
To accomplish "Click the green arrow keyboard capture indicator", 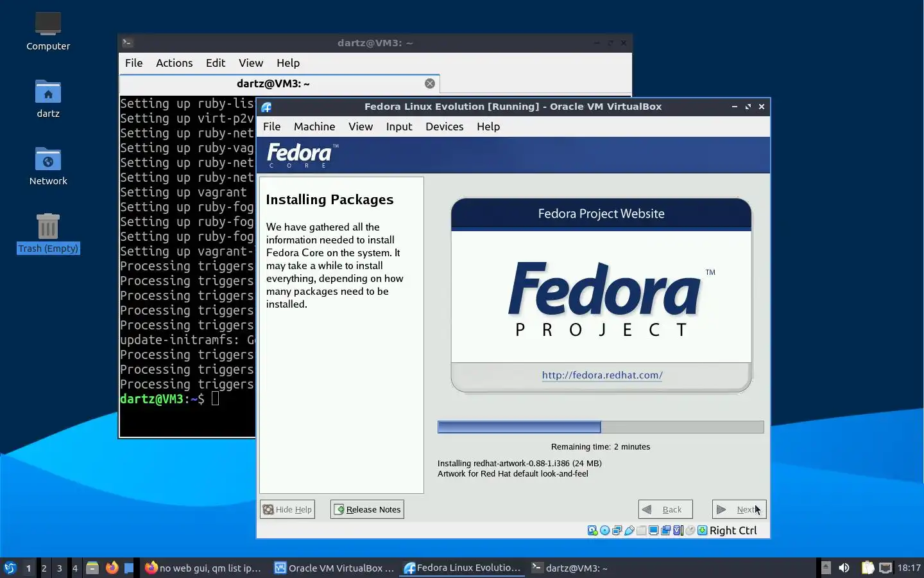I will 703,530.
